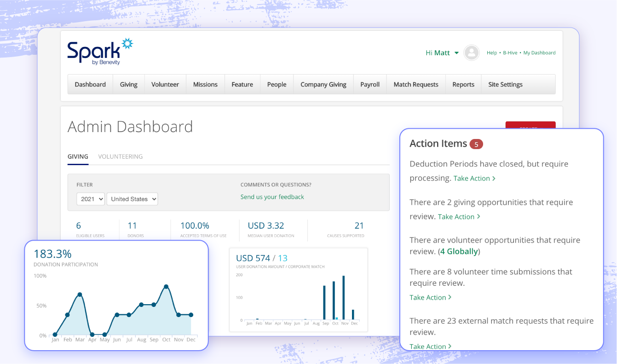Click the Oct peak point on participation chart
The image size is (617, 364).
[x=166, y=286]
